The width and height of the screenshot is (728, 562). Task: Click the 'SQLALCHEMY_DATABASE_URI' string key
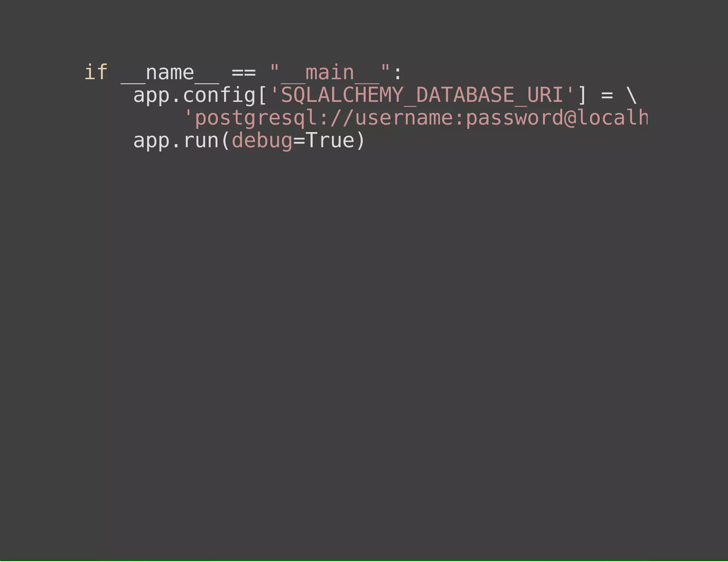click(422, 96)
